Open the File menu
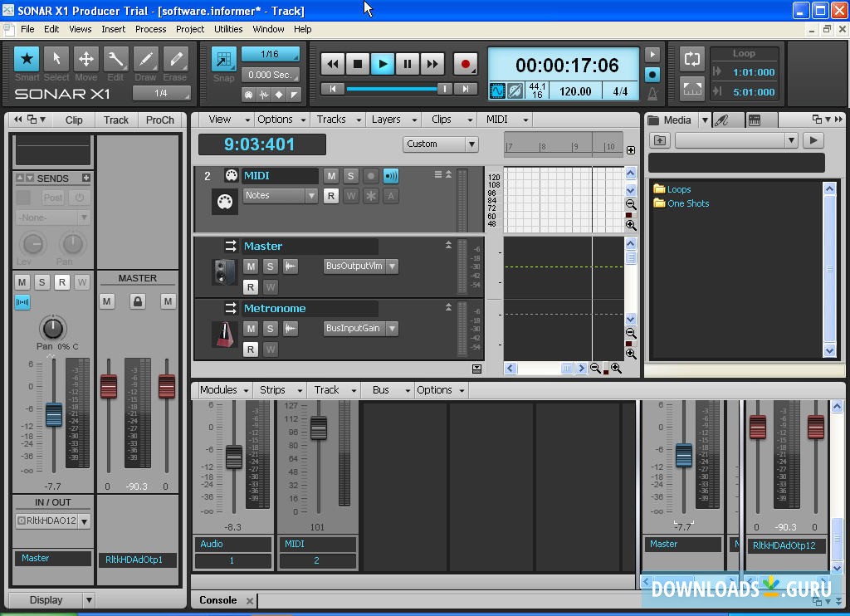The image size is (850, 616). [x=27, y=29]
